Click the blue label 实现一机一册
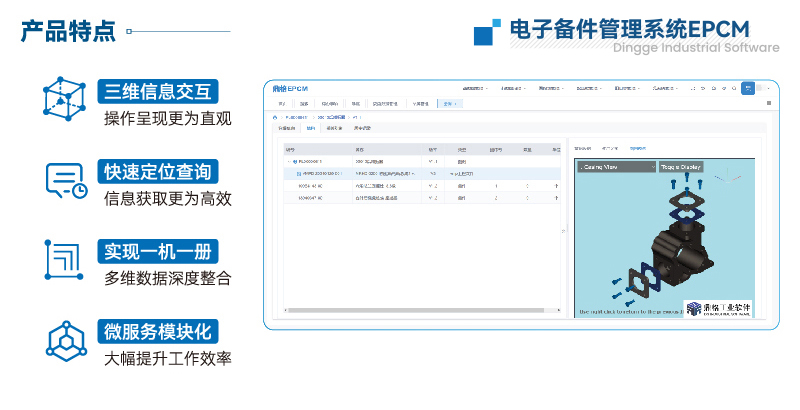Screen dimensions: 800x410 pos(158,251)
